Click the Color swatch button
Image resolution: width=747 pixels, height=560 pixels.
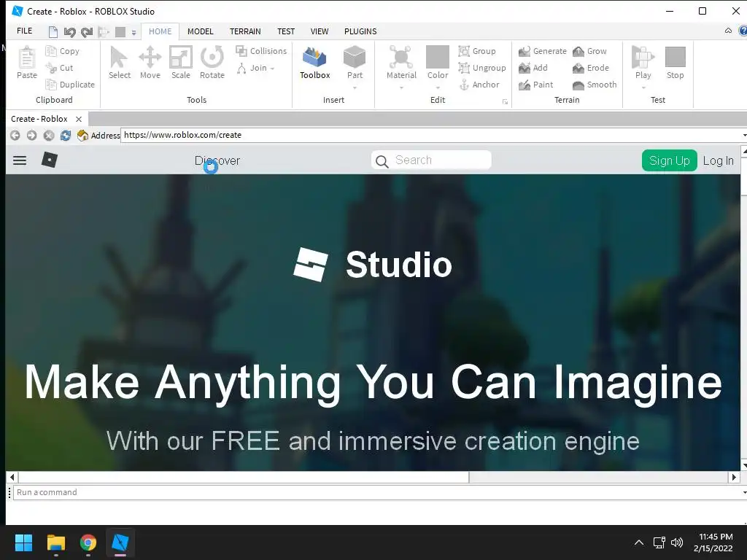438,63
